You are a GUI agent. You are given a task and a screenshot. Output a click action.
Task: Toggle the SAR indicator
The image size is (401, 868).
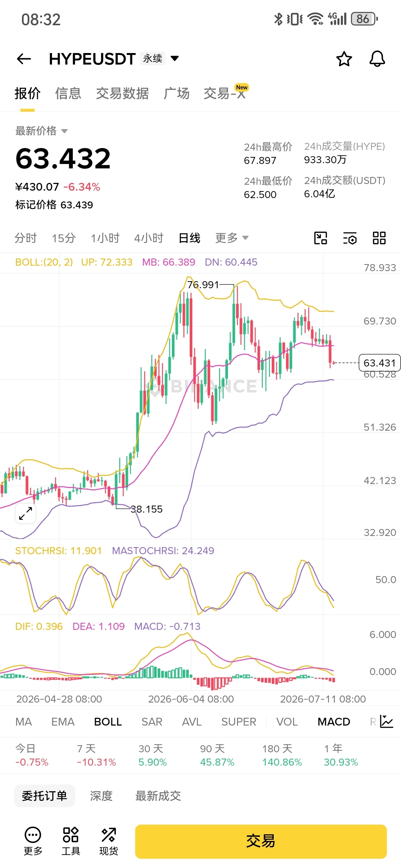point(152,721)
